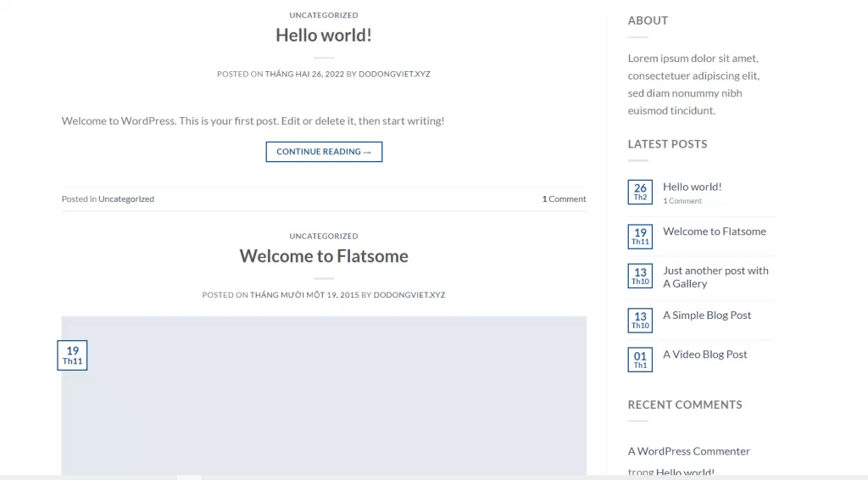The width and height of the screenshot is (868, 480).
Task: Open Hello world! in the Latest Posts sidebar
Action: (x=692, y=187)
